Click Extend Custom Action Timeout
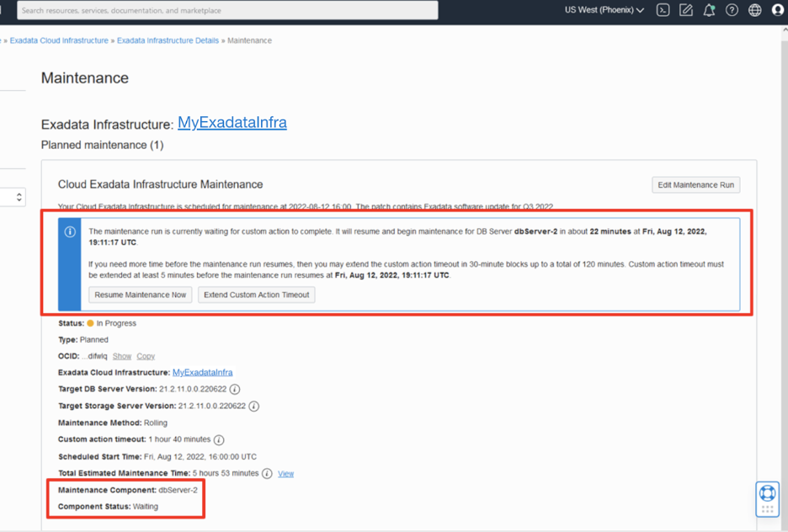This screenshot has width=788, height=532. [x=256, y=295]
